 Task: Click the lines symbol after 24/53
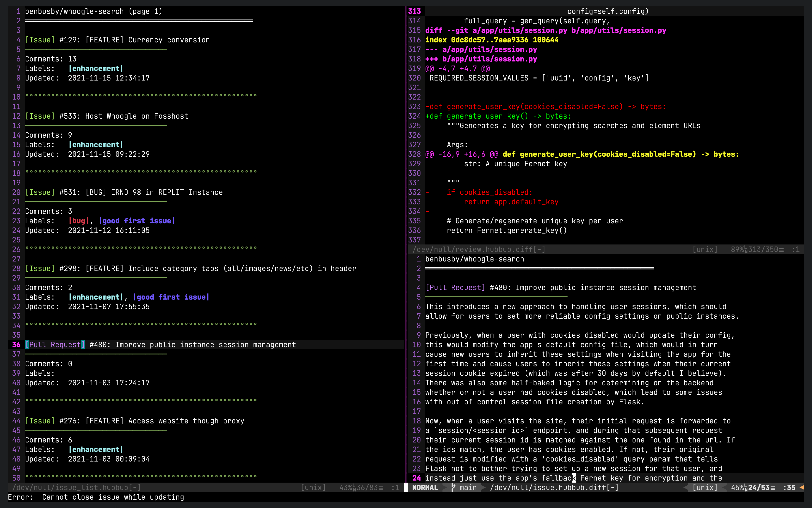(773, 488)
